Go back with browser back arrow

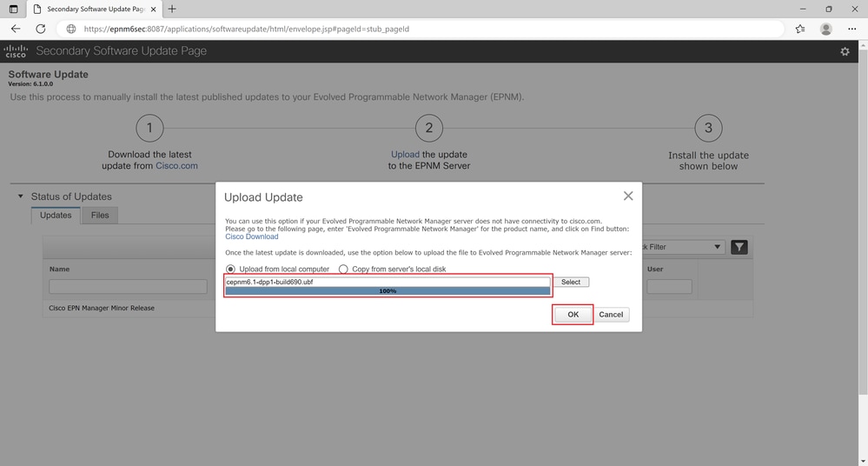click(16, 29)
